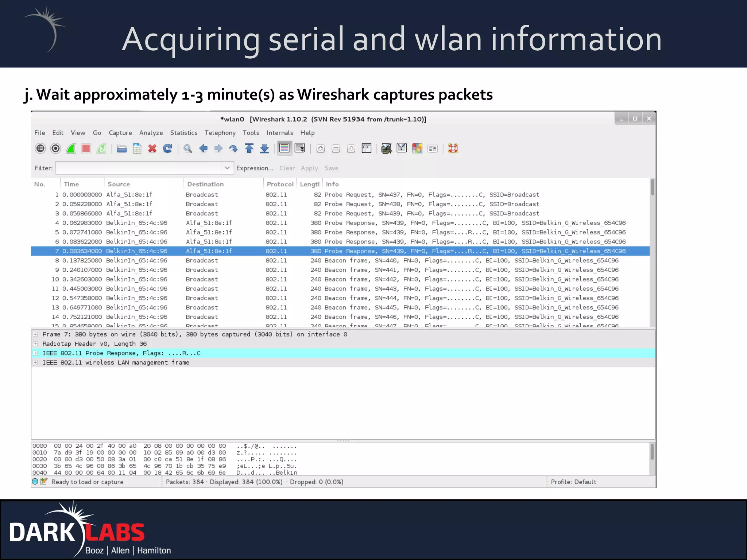Screen dimensions: 747x560
Task: Go back in packet history
Action: click(203, 148)
